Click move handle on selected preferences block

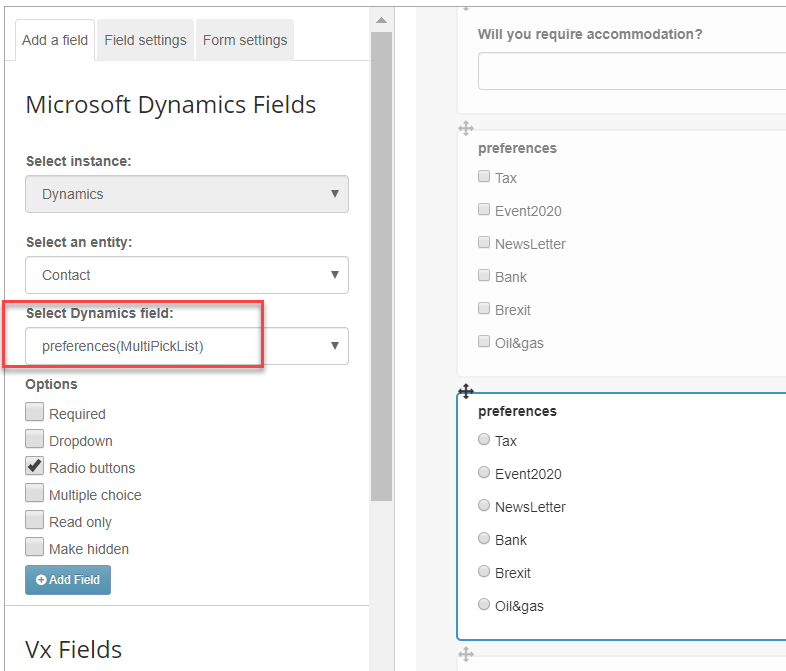coord(466,391)
